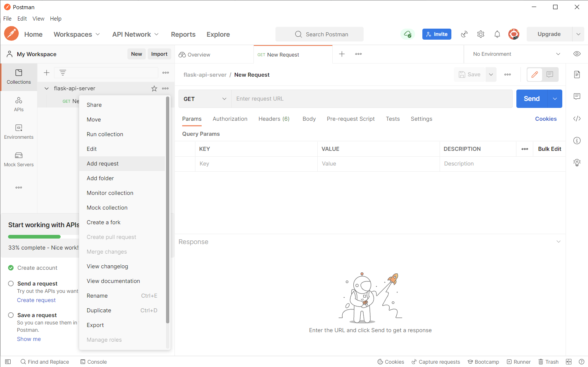Viewport: 588px width, 367px height.
Task: Open the GET method dropdown
Action: coord(205,99)
